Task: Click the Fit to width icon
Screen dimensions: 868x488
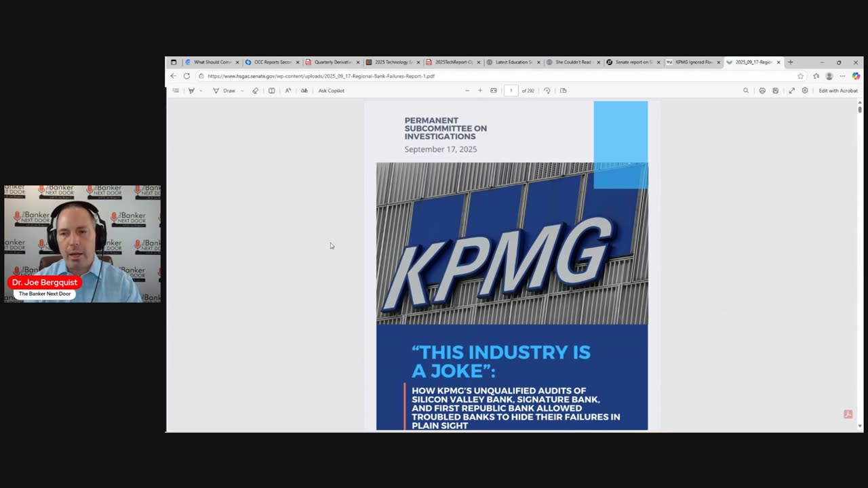Action: point(494,90)
